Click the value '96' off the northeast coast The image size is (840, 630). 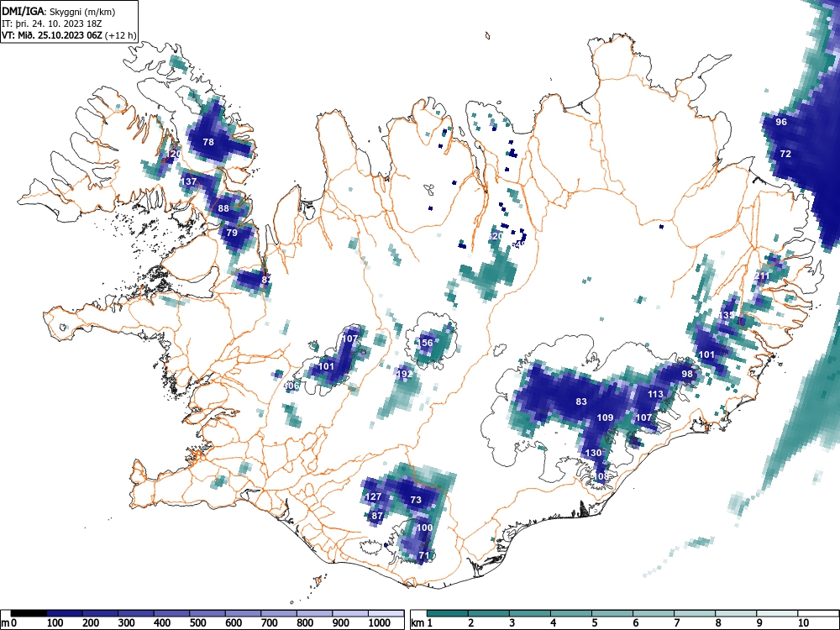(x=781, y=122)
